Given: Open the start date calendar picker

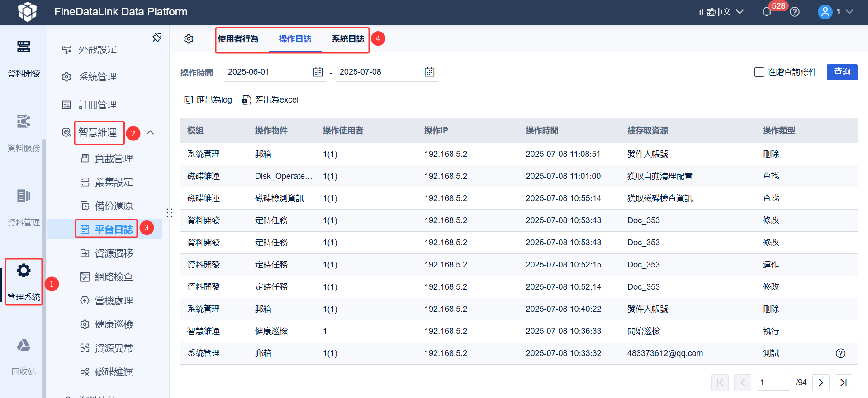Looking at the screenshot, I should [x=318, y=72].
